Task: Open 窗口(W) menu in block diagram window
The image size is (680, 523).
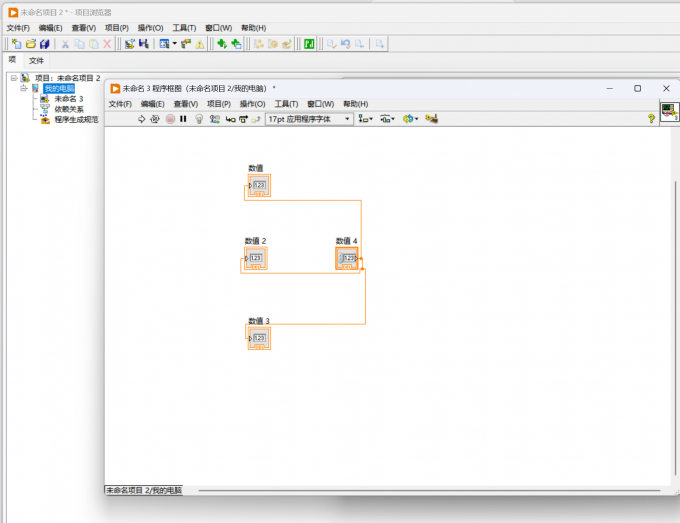Action: 321,104
